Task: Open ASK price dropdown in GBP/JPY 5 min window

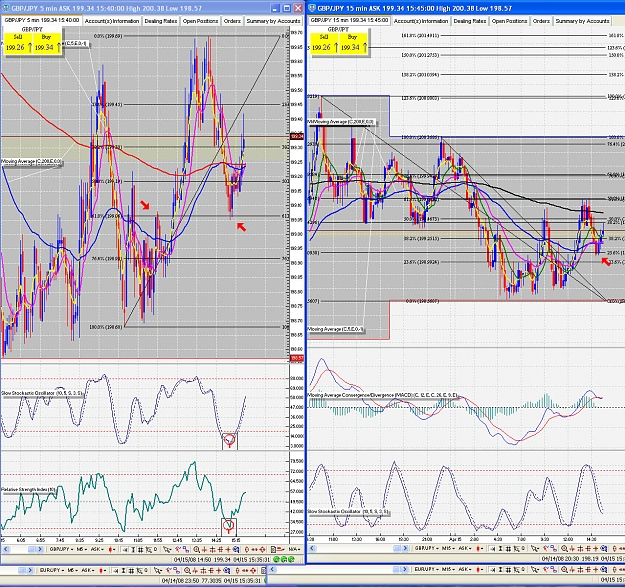Action: pyautogui.click(x=97, y=550)
